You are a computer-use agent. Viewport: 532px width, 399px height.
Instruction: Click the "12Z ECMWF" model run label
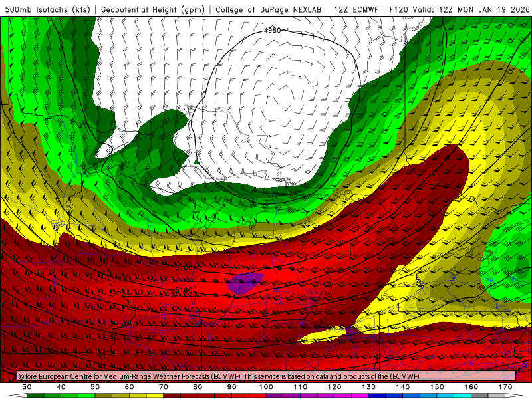click(x=356, y=10)
